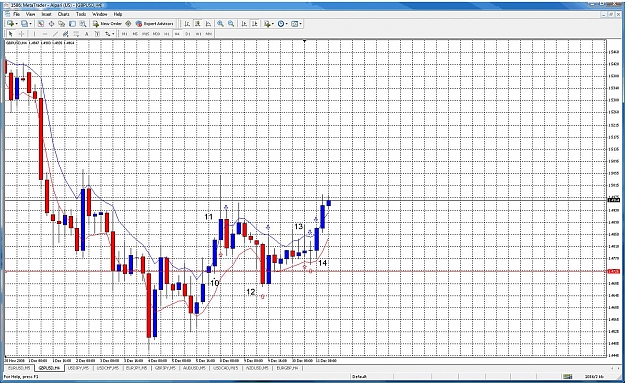The image size is (625, 383).
Task: Select the Cursor arrow tool
Action: click(x=10, y=34)
